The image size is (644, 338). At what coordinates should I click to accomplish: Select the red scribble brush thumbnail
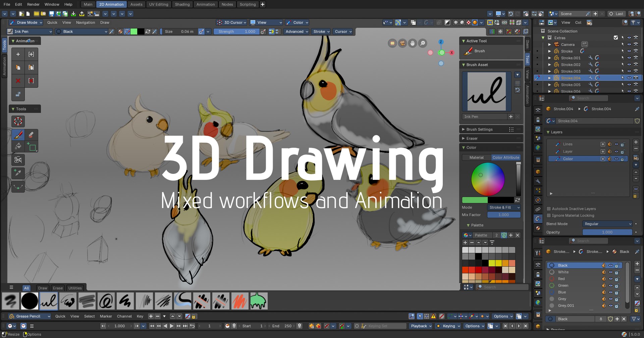240,301
